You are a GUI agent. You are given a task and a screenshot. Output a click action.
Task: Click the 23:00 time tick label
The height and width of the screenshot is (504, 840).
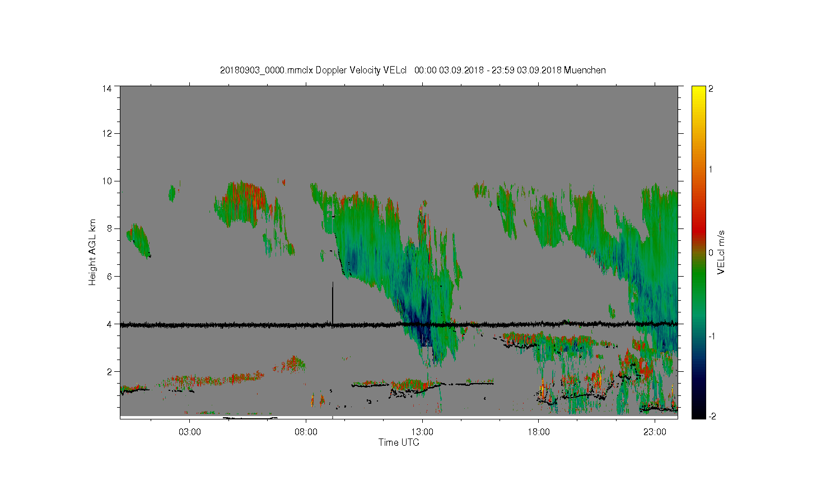[x=655, y=432]
